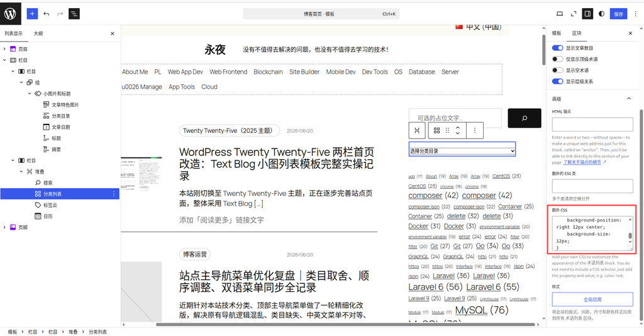Screen dimensions: 644x336
Task: Open the desktop preview icon
Action: pyautogui.click(x=559, y=14)
